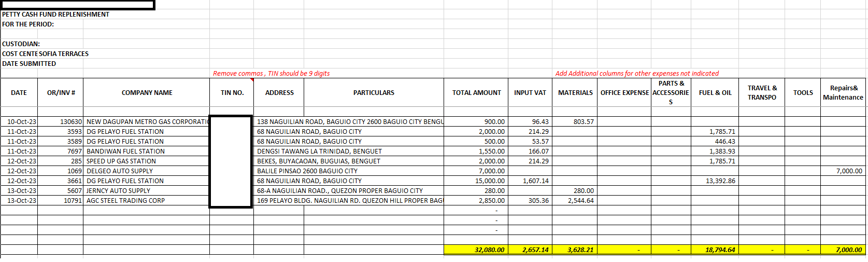The height and width of the screenshot is (262, 868).
Task: Select the PETTY CASH FUND REPLENISHMENT title cell
Action: coord(55,15)
